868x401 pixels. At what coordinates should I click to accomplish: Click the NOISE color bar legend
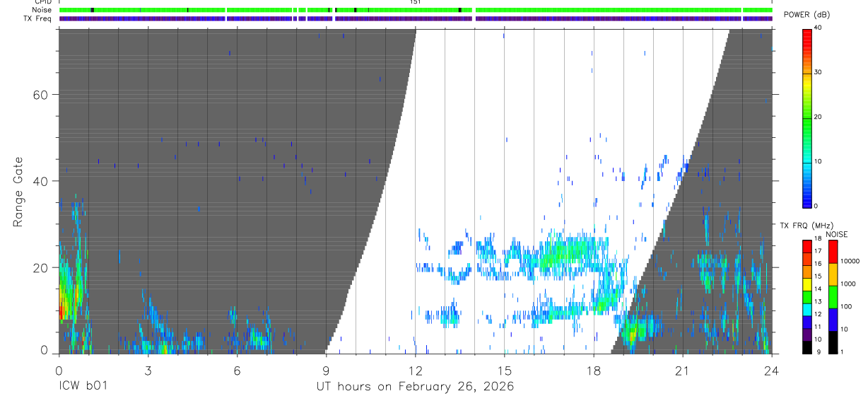tap(833, 297)
